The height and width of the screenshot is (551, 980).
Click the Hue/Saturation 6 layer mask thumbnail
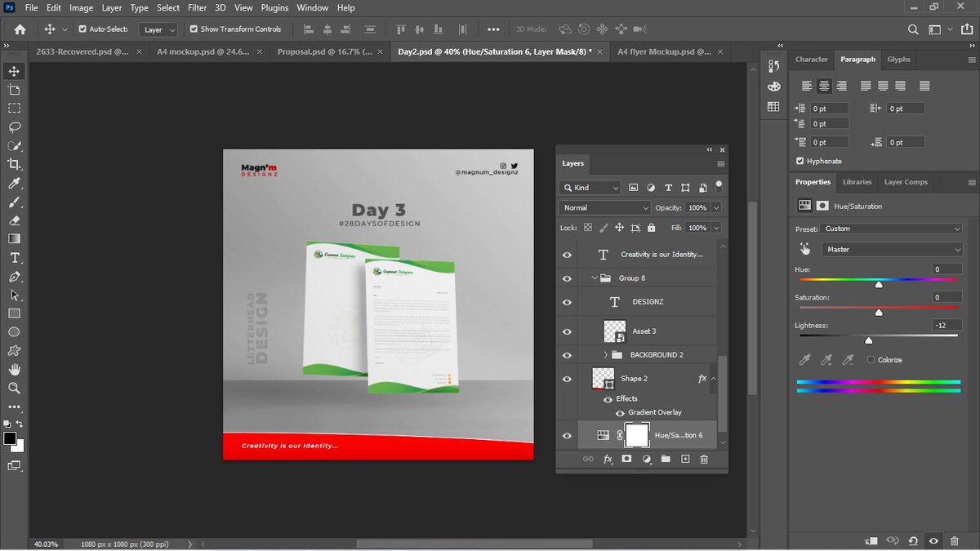tap(637, 435)
